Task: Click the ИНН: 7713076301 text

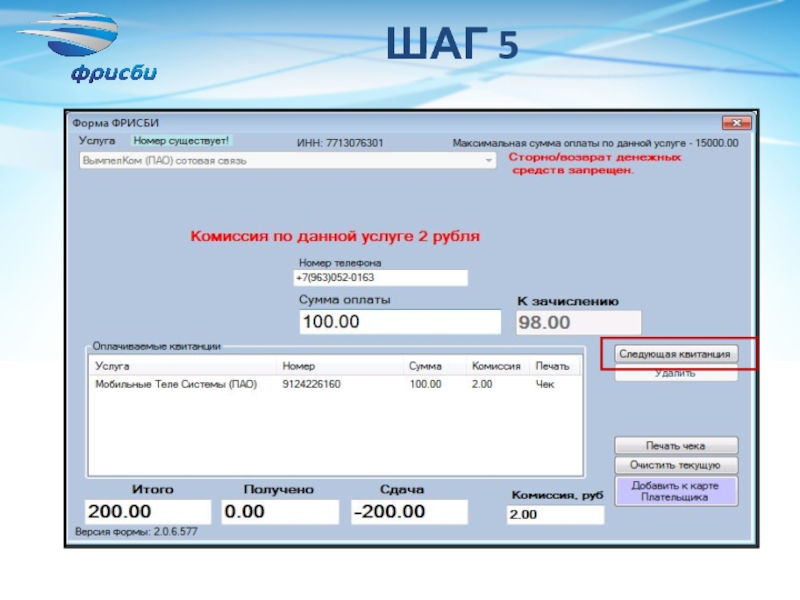Action: [340, 143]
